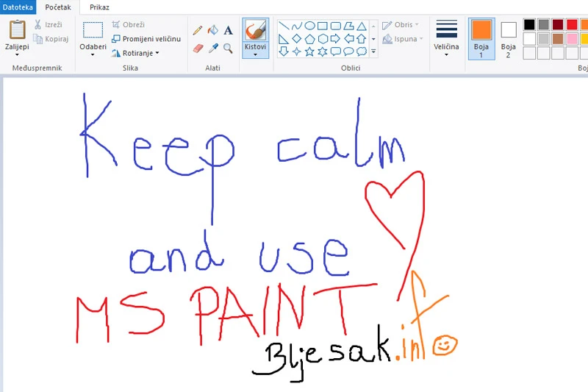Select the Diamond shape

pos(297,39)
